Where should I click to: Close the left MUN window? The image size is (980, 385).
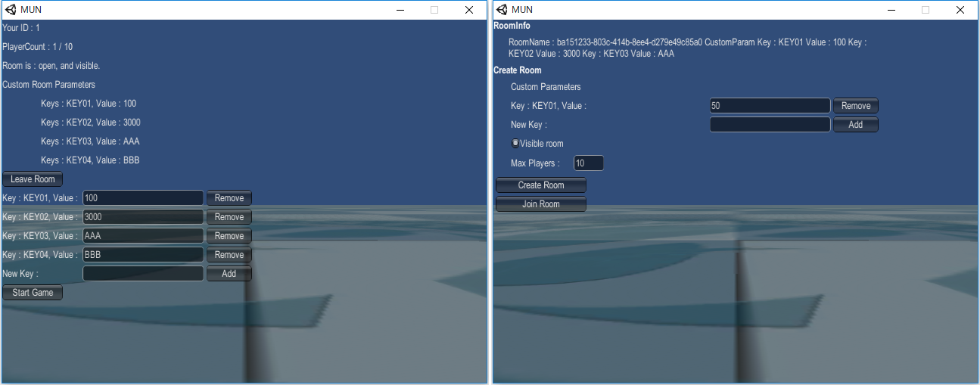[469, 10]
